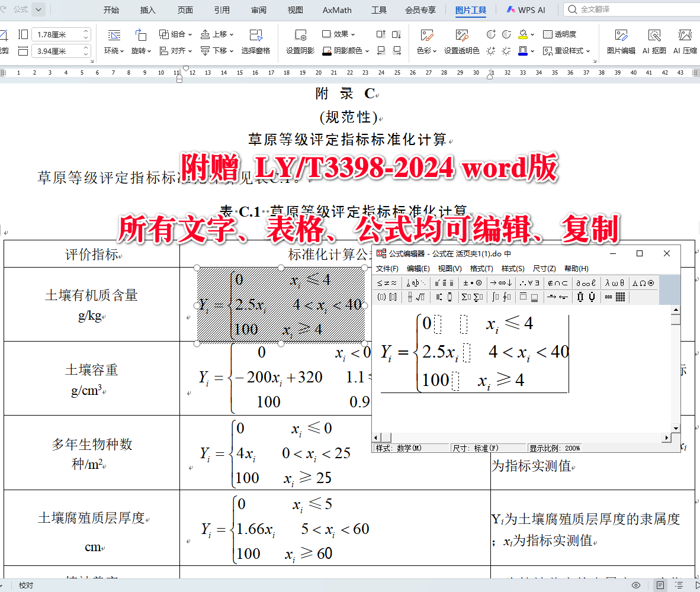
Task: Open 图片编辑 picture editing
Action: tap(621, 42)
